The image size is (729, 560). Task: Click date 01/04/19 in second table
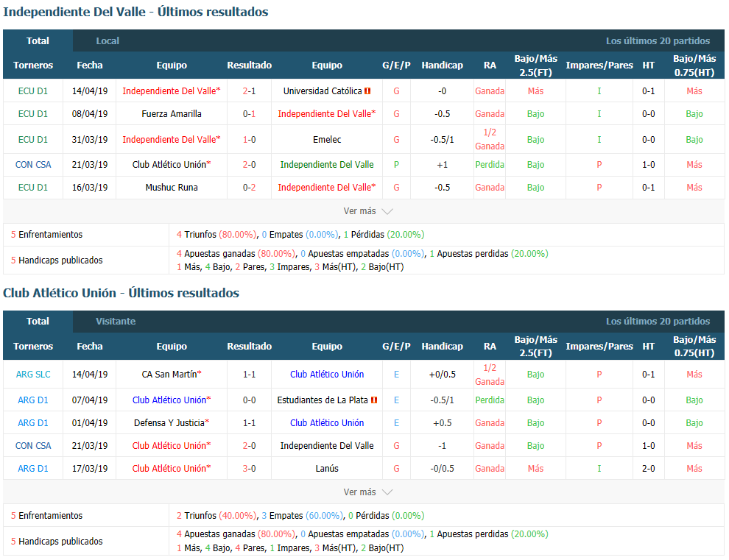pos(90,423)
